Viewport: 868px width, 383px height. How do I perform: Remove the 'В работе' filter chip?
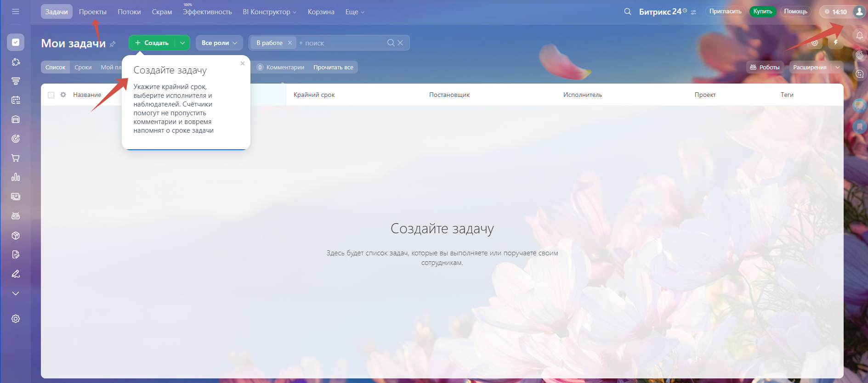pos(290,43)
